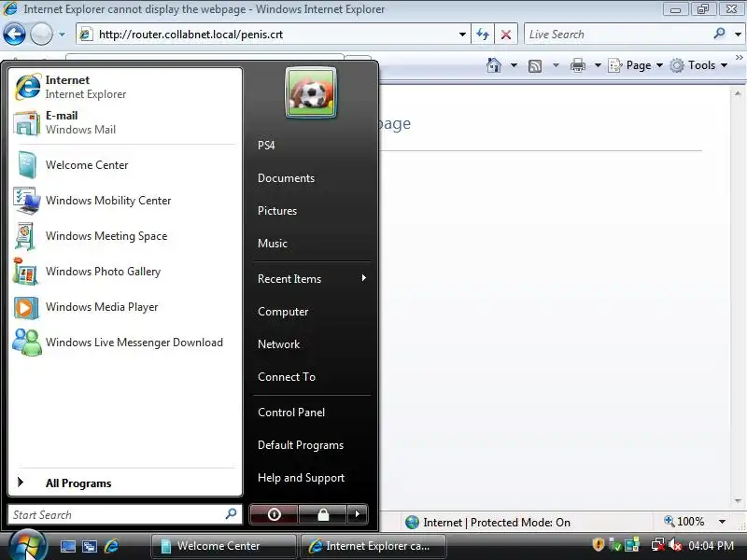
Task: Open Computer from Start menu
Action: pos(312,312)
